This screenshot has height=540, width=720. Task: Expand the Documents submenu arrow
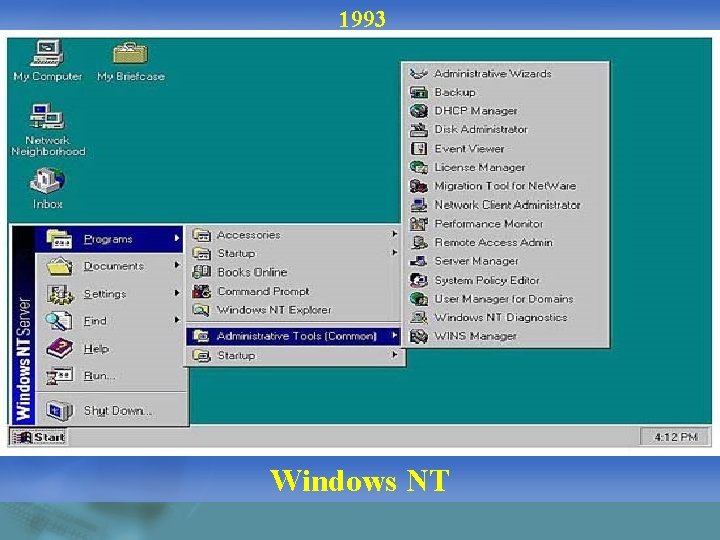pyautogui.click(x=177, y=265)
